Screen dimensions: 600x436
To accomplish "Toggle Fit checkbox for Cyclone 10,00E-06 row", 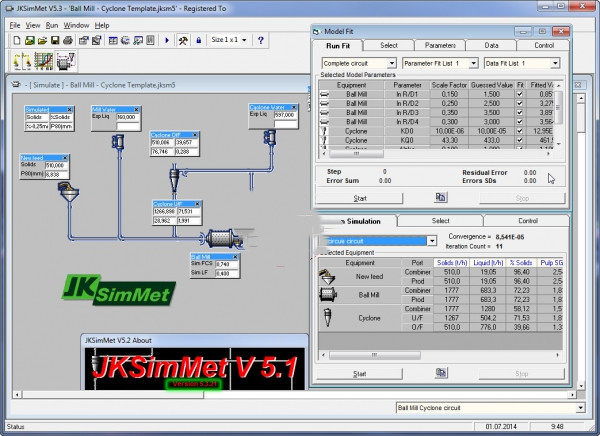I will (x=520, y=131).
